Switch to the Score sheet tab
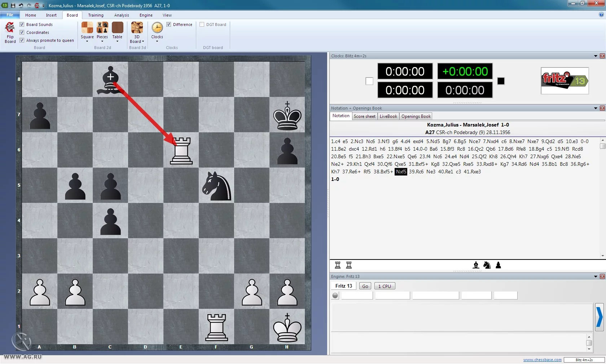The width and height of the screenshot is (606, 364). (365, 116)
